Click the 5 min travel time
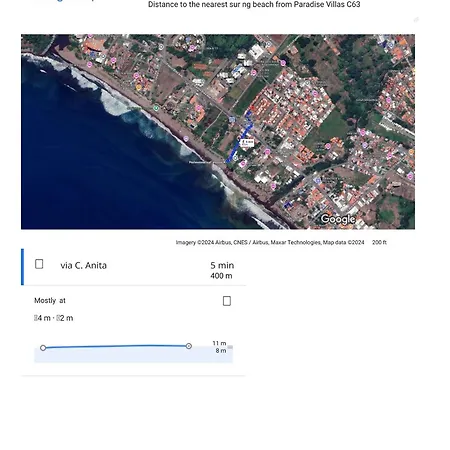This screenshot has width=450, height=450. point(222,265)
